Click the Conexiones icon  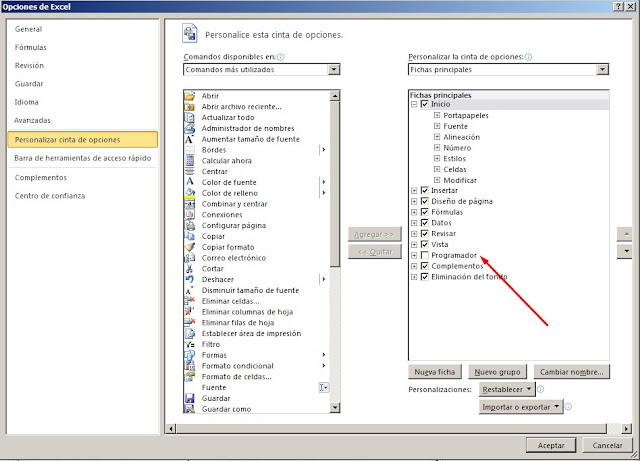click(189, 215)
